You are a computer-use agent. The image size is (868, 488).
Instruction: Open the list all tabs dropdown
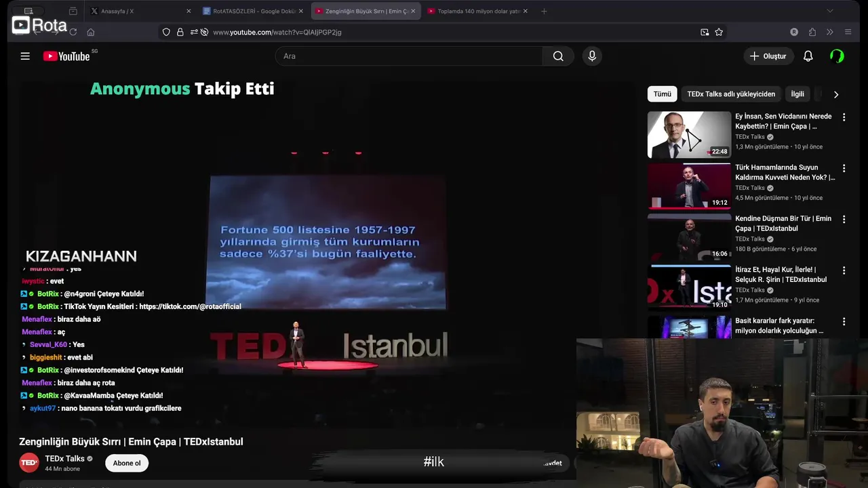(829, 11)
